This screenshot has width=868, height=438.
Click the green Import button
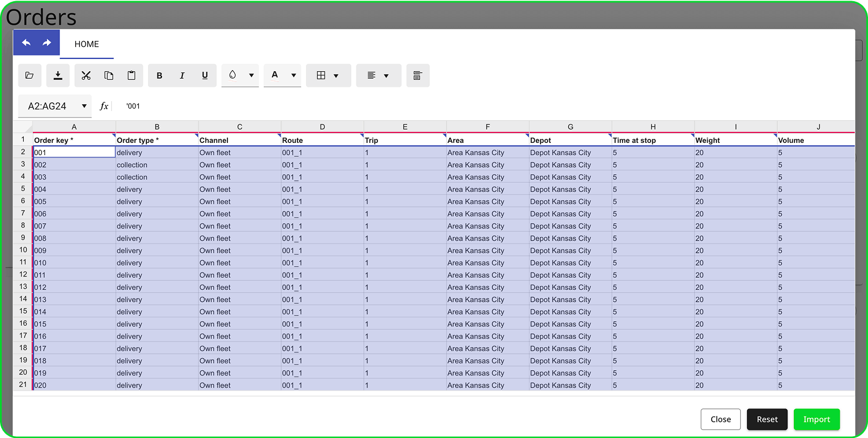click(816, 419)
